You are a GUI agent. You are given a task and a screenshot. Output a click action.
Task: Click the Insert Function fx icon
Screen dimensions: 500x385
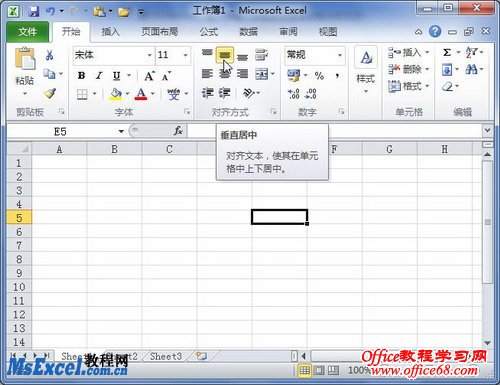click(178, 131)
